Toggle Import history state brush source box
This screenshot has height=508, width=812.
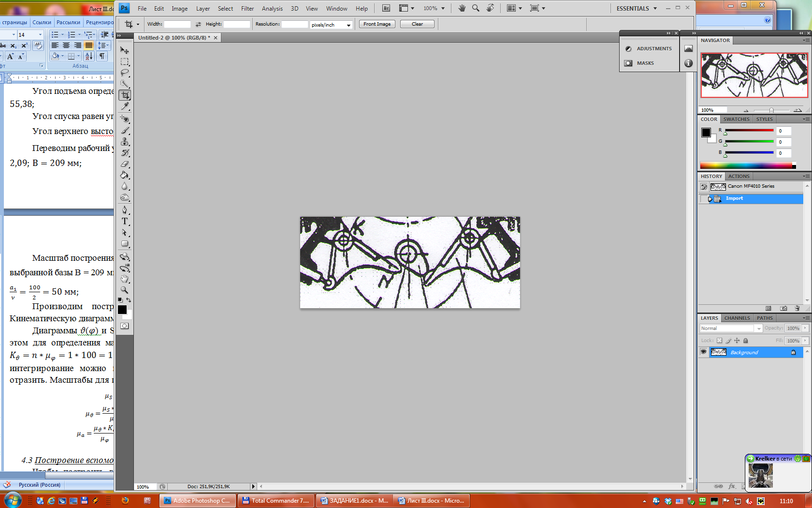click(704, 199)
